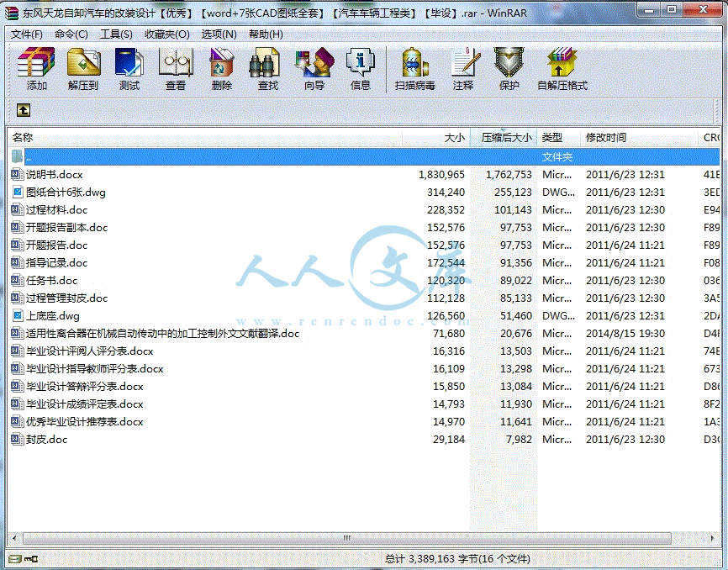Viewport: 728px width, 570px height.
Task: Open the Tools (工具) menu
Action: click(116, 34)
